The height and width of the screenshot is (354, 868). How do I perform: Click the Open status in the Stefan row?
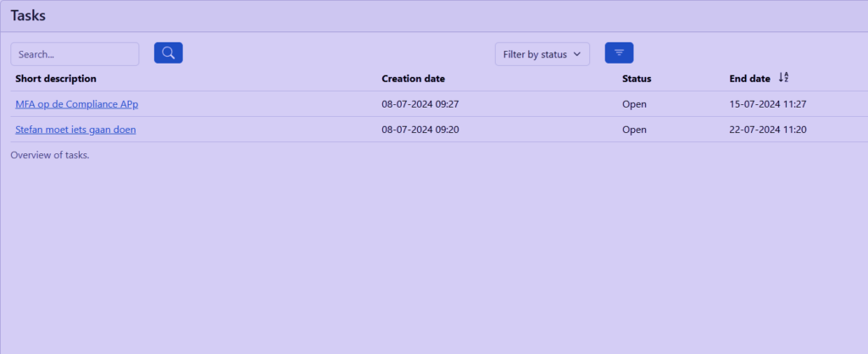tap(634, 130)
